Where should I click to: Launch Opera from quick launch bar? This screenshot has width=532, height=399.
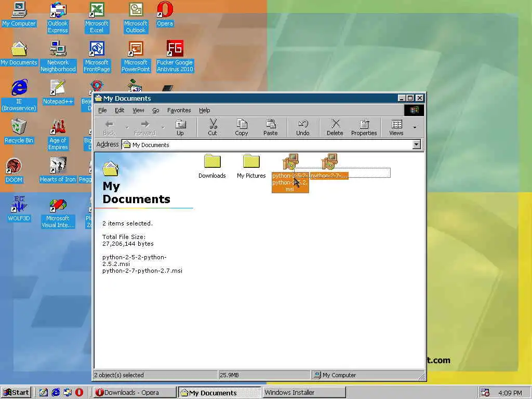pos(79,393)
